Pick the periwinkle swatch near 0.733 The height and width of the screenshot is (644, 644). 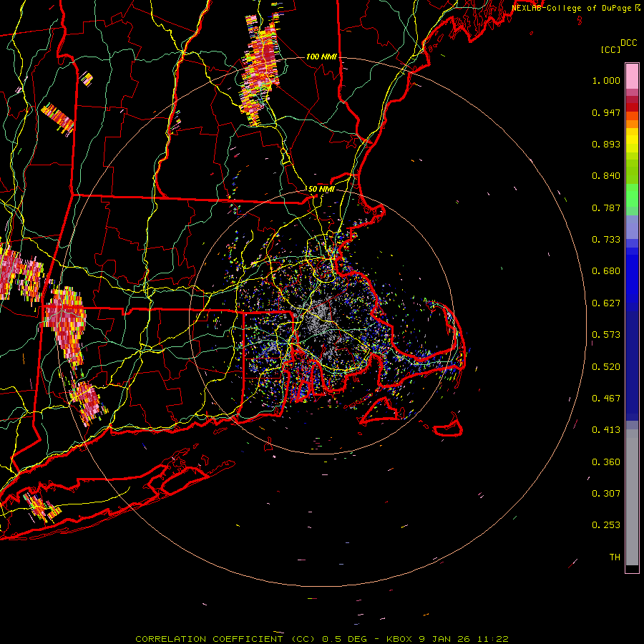point(632,228)
